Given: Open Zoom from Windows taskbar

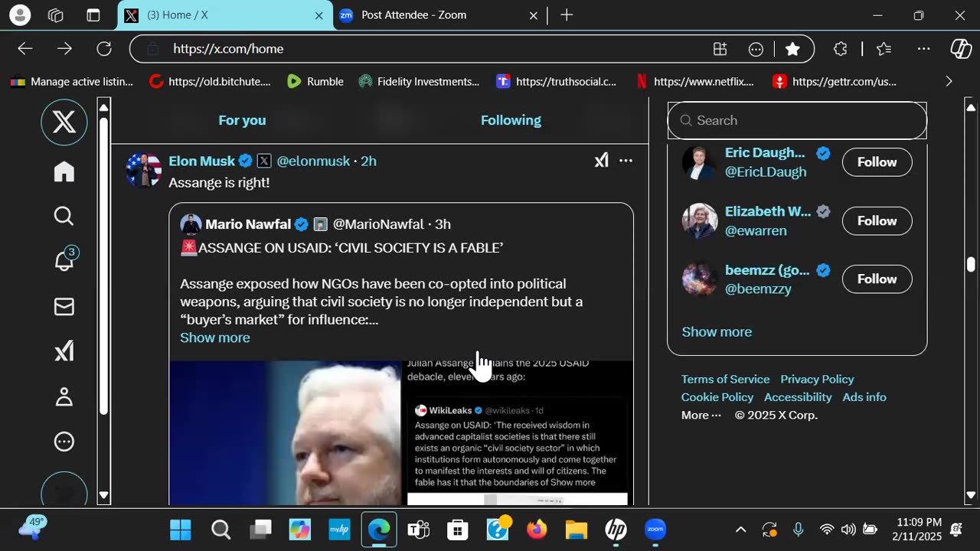Looking at the screenshot, I should tap(655, 530).
